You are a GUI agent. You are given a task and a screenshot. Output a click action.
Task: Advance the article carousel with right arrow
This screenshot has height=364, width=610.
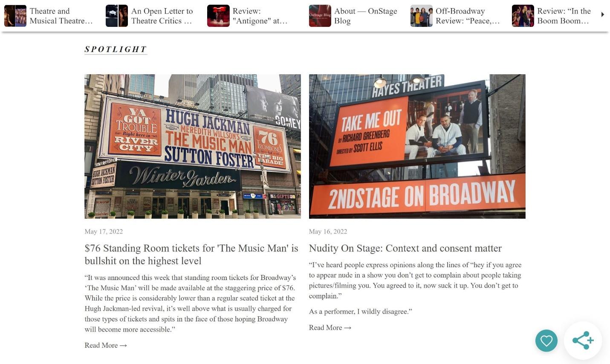coord(602,14)
